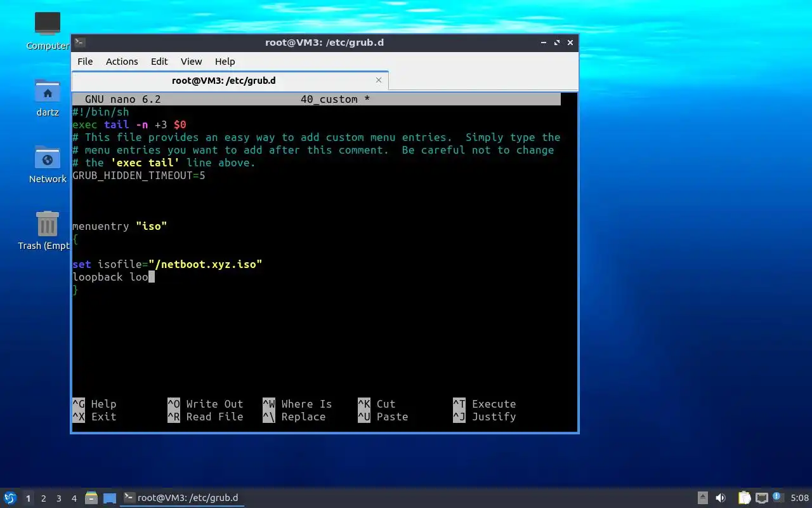Viewport: 812px width, 508px height.
Task: Open file manager launcher in taskbar
Action: (91, 498)
